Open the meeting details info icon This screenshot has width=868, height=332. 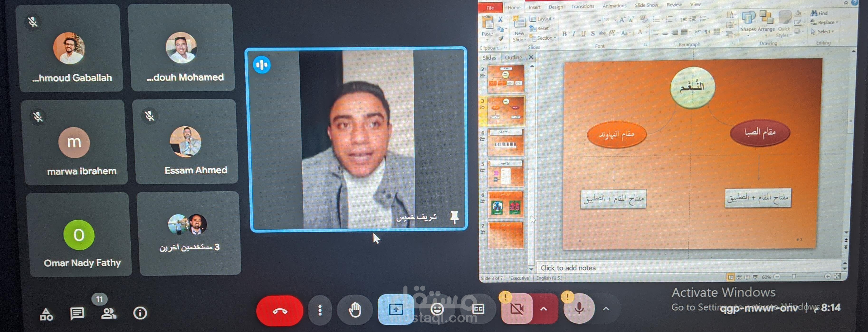(x=140, y=313)
